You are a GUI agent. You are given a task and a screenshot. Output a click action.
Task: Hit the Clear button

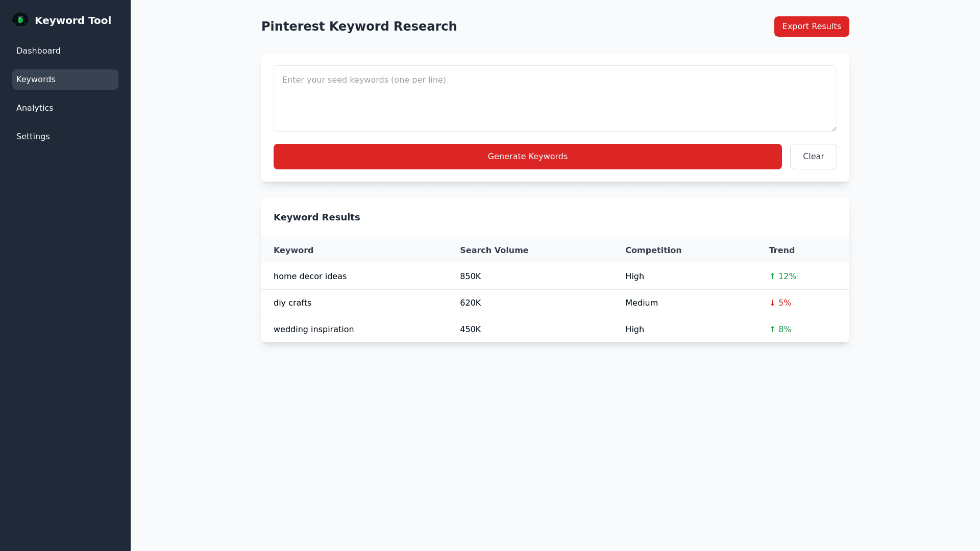coord(813,157)
